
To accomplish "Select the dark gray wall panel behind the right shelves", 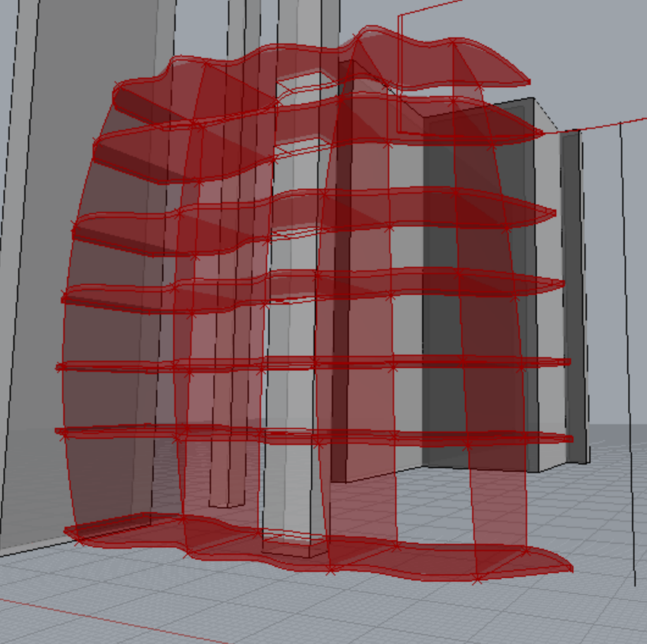I will click(x=481, y=285).
